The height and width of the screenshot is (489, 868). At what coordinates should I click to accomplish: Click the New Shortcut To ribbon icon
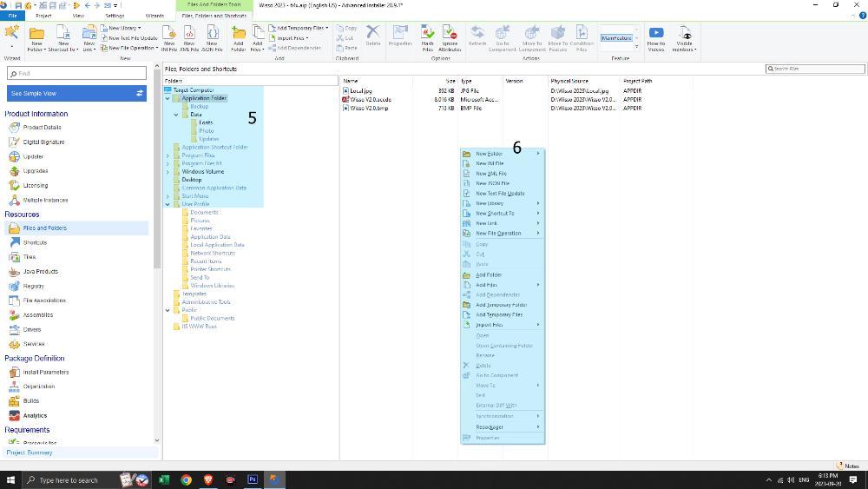(62, 37)
